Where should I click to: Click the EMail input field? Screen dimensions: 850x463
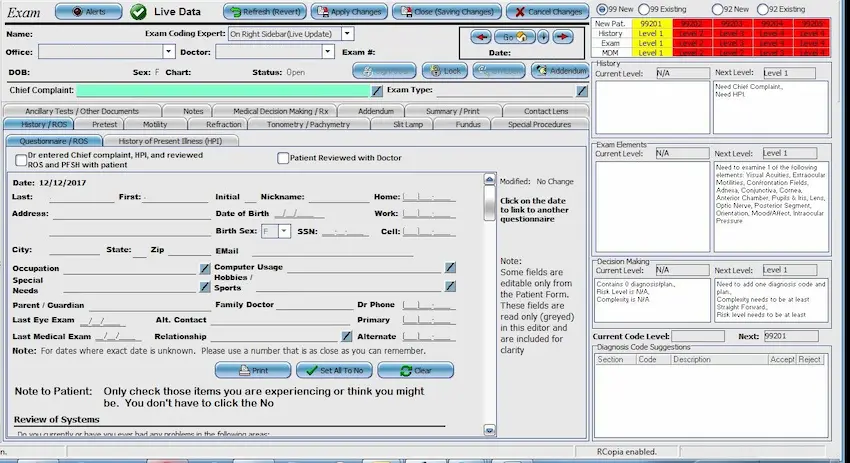pos(333,250)
